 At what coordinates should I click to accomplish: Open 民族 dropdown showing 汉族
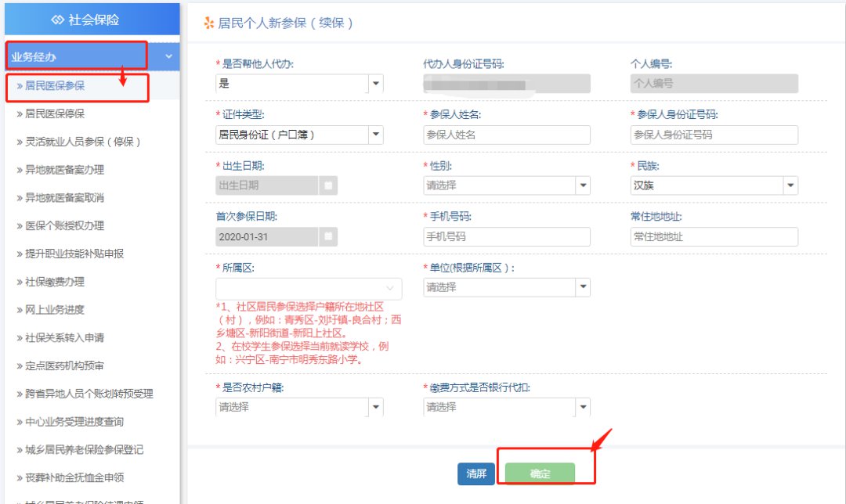pos(714,185)
